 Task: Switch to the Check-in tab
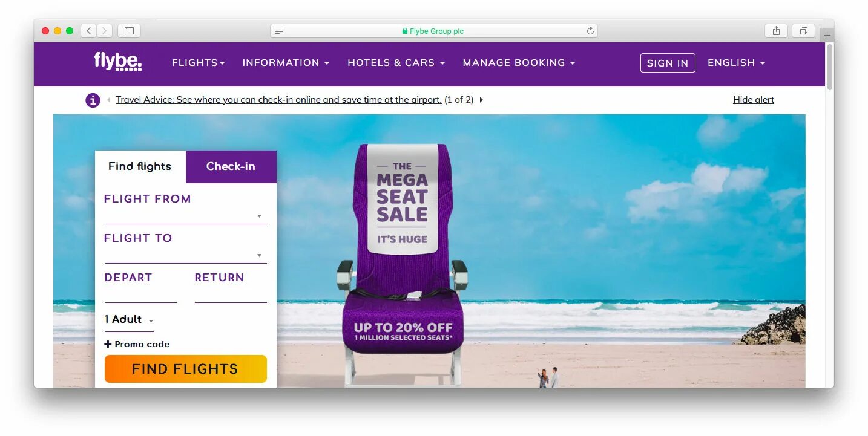(231, 166)
